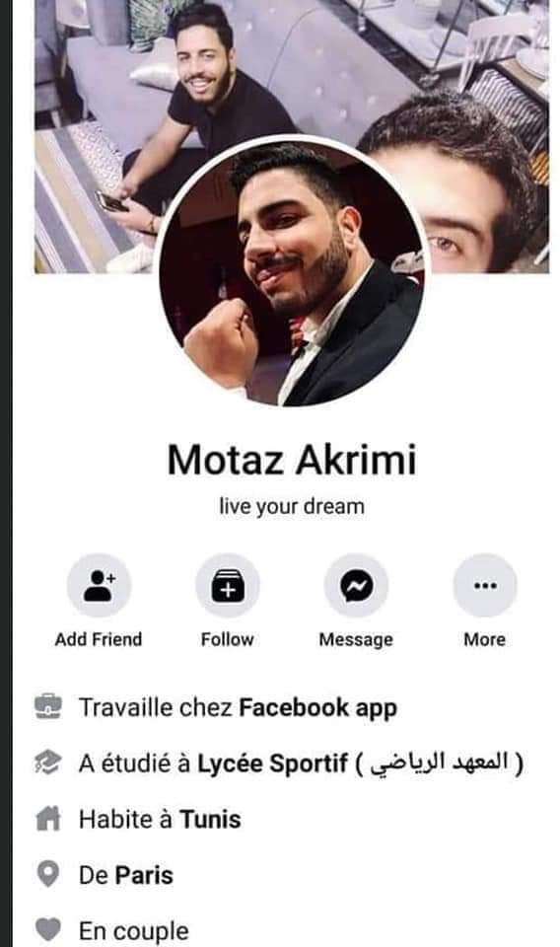Open the More three-dots menu
The width and height of the screenshot is (560, 947).
[485, 585]
